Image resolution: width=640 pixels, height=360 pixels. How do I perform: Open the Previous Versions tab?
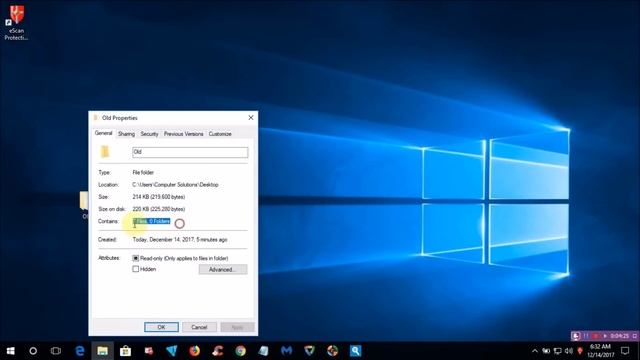pyautogui.click(x=183, y=134)
